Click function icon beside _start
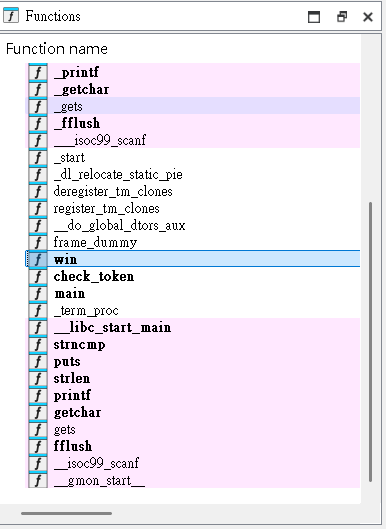Screen dimensions: 386x529 38,157
